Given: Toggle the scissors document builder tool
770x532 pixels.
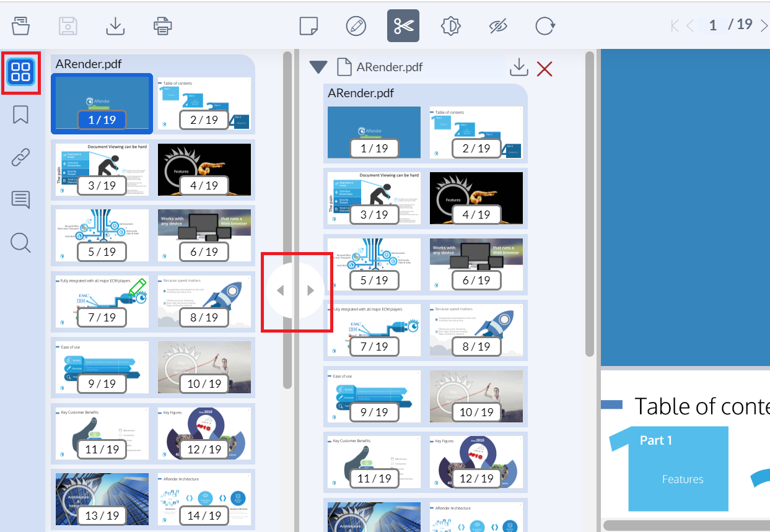Looking at the screenshot, I should coord(403,26).
